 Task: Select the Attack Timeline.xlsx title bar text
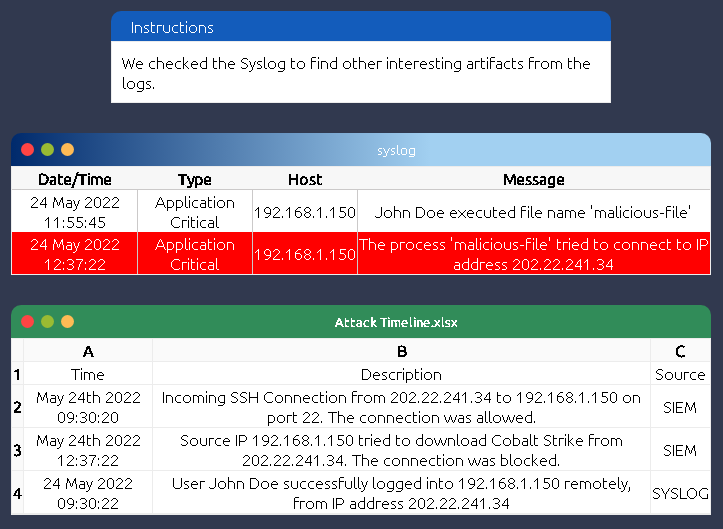click(x=396, y=322)
